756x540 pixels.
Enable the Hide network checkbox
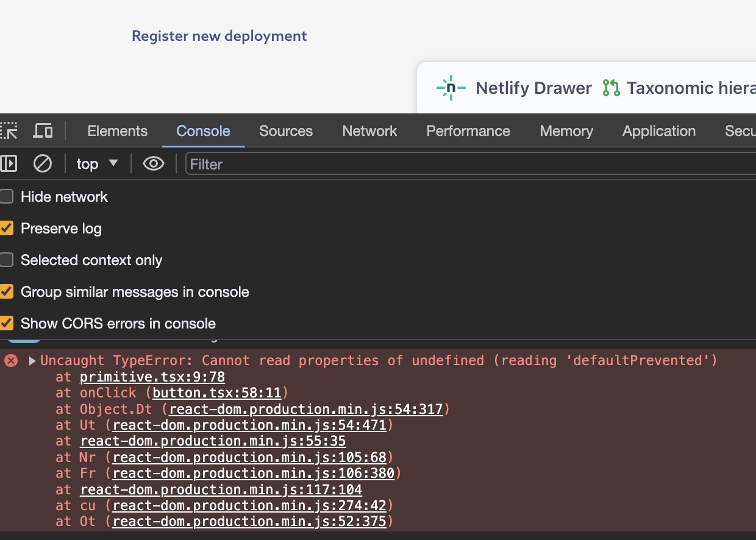[x=6, y=196]
